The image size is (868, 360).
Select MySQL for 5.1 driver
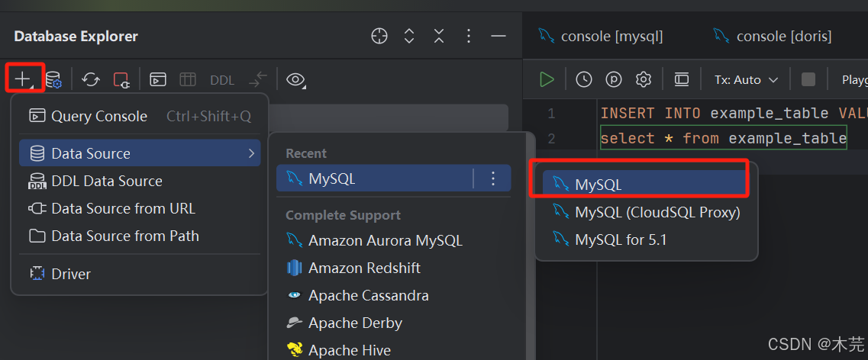coord(645,239)
